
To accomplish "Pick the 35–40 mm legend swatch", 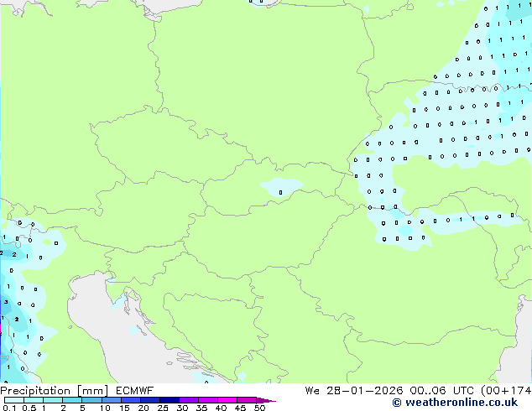I will click(208, 400).
